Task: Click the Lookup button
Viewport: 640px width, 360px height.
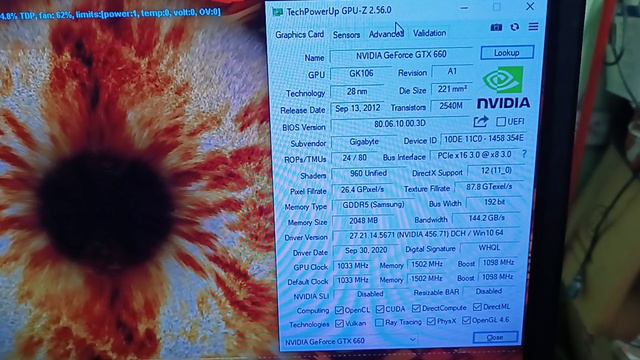Action: click(x=507, y=53)
